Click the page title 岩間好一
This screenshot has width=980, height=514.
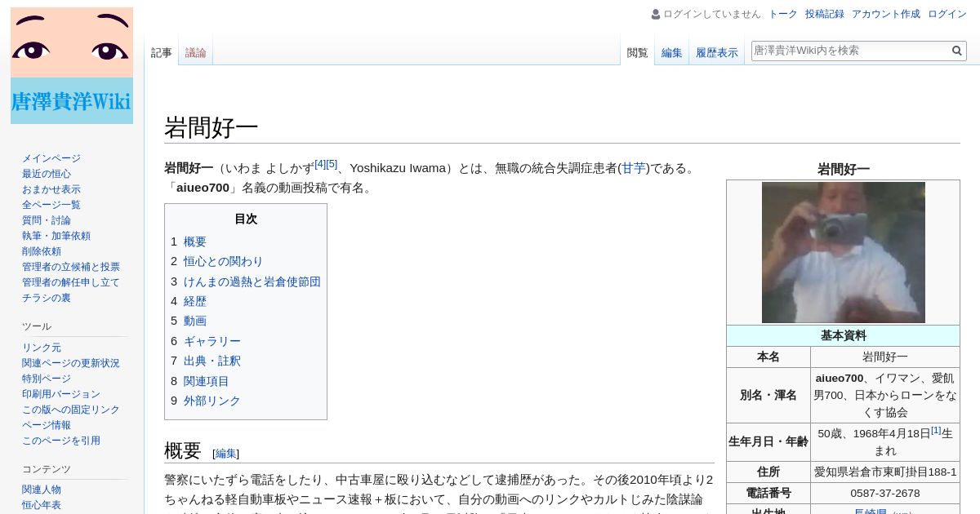212,127
